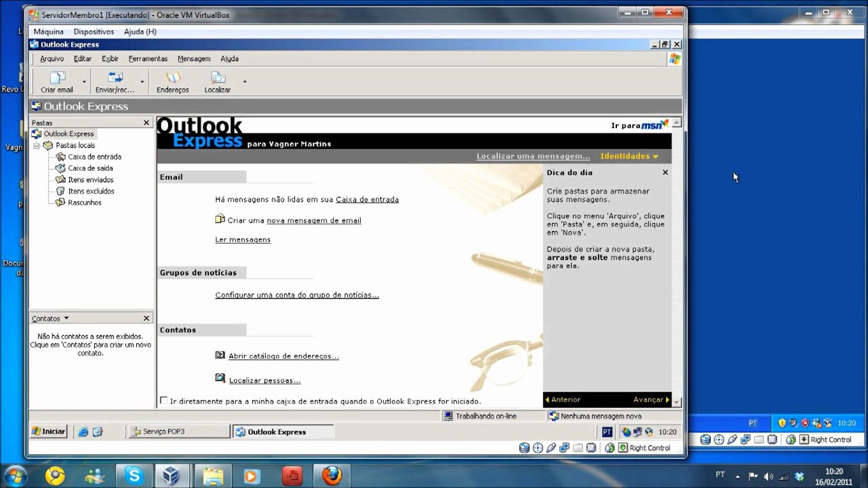Click VirtualBox USB status icon

point(551,448)
